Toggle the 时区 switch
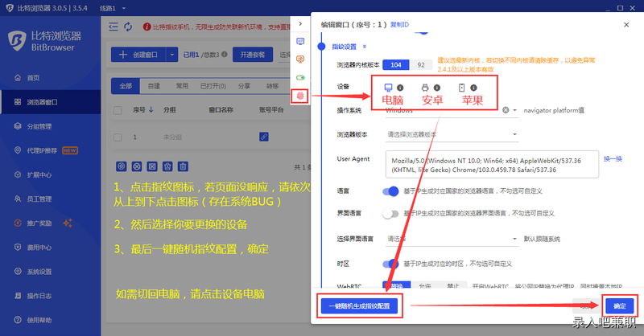This screenshot has height=336, width=644. 390,264
